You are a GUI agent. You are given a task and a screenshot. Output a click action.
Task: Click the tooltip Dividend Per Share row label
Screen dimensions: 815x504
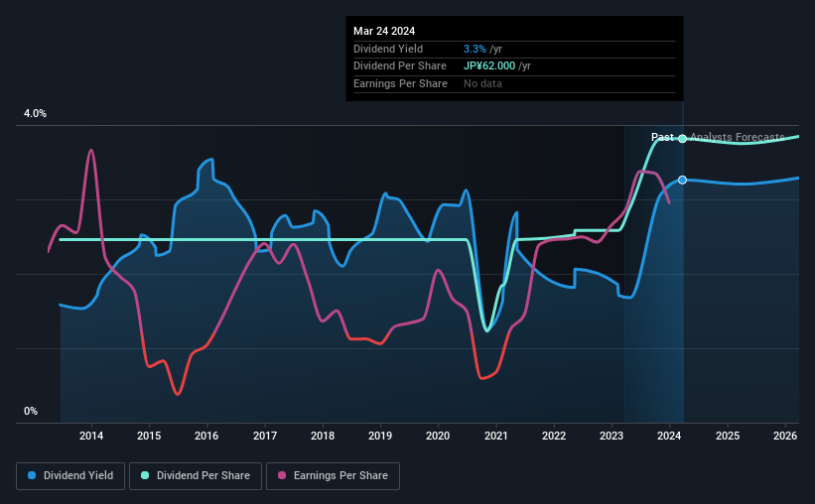[x=400, y=66]
